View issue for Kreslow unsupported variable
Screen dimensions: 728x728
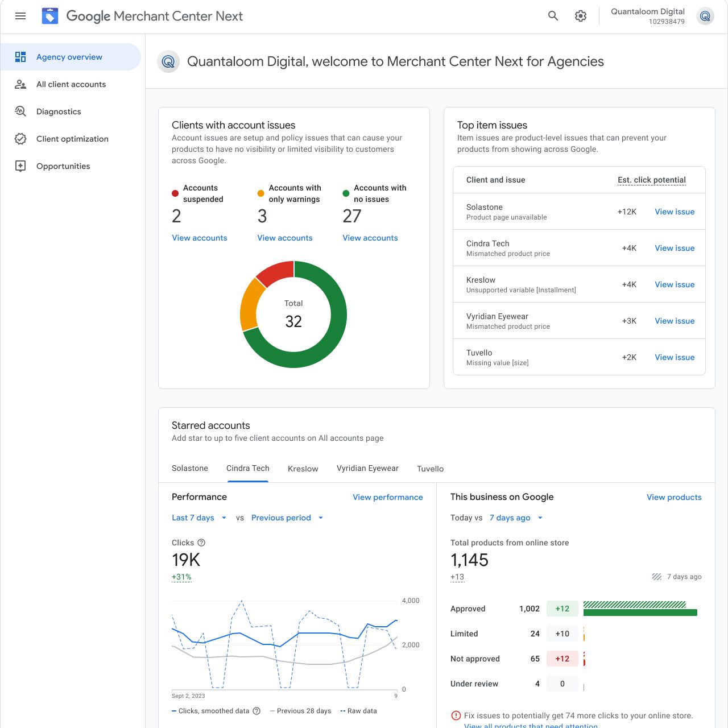675,284
